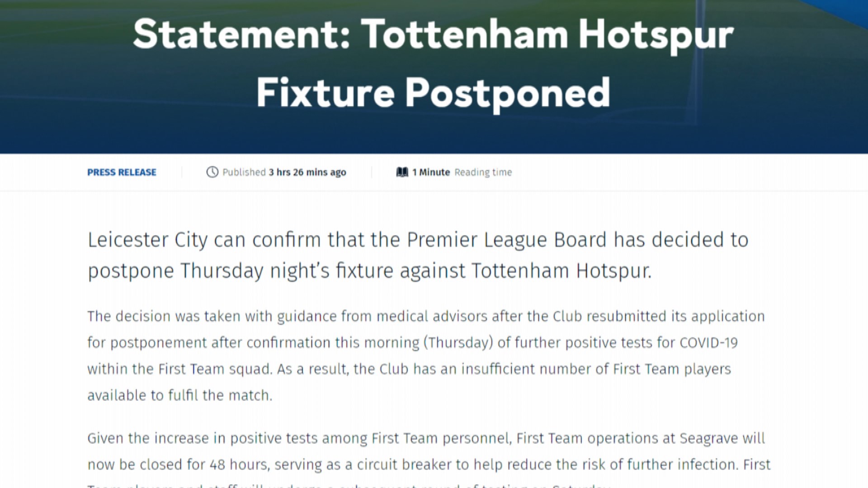The width and height of the screenshot is (868, 488).
Task: Click the 'Reading time' label
Action: (x=483, y=172)
